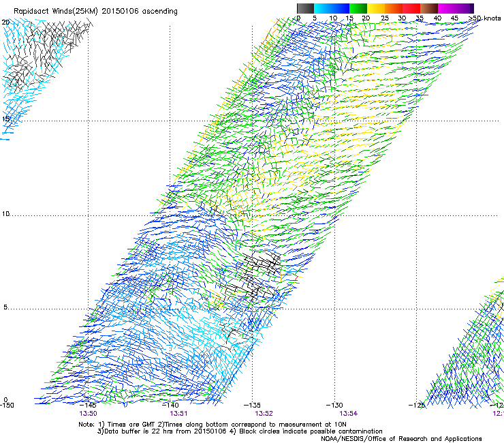Click the latitude '20' label on left axis
504x443 pixels.
pyautogui.click(x=5, y=22)
